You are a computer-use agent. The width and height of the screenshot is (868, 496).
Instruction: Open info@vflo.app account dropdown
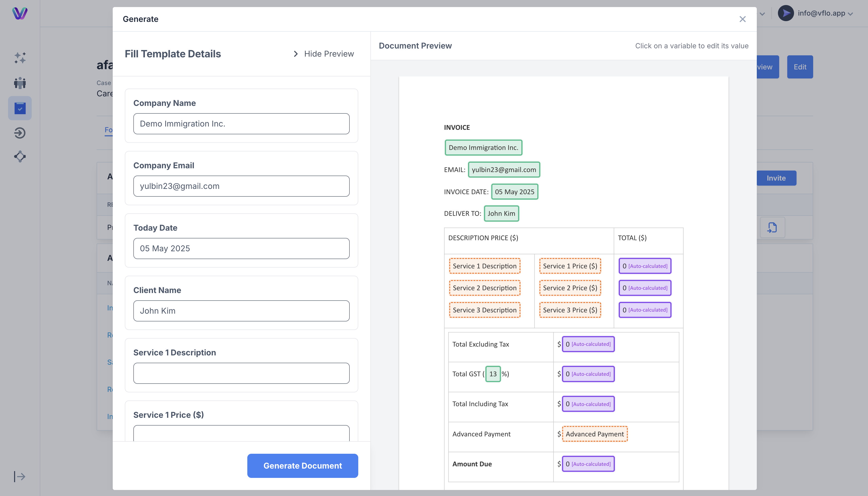pyautogui.click(x=825, y=13)
